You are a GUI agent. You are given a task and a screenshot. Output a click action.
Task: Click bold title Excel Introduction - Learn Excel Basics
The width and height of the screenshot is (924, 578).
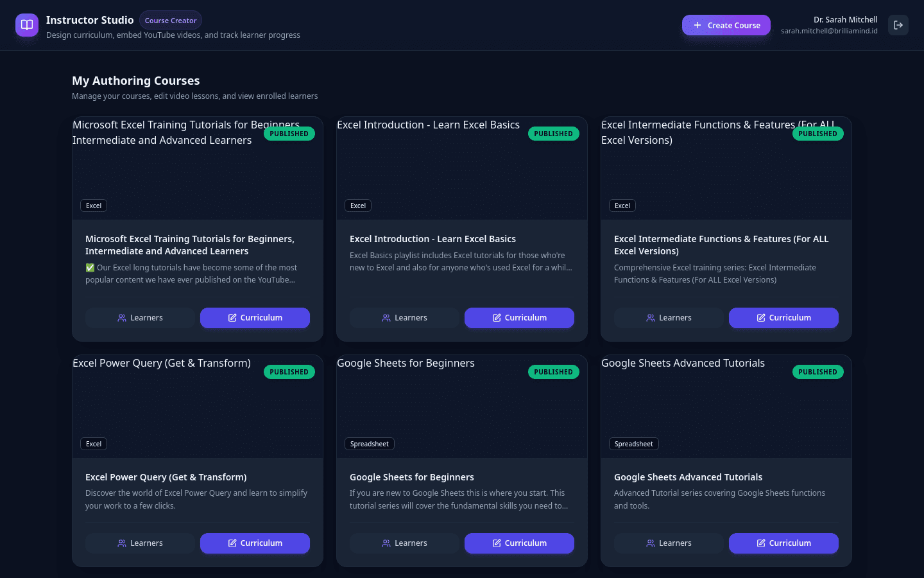pyautogui.click(x=432, y=239)
